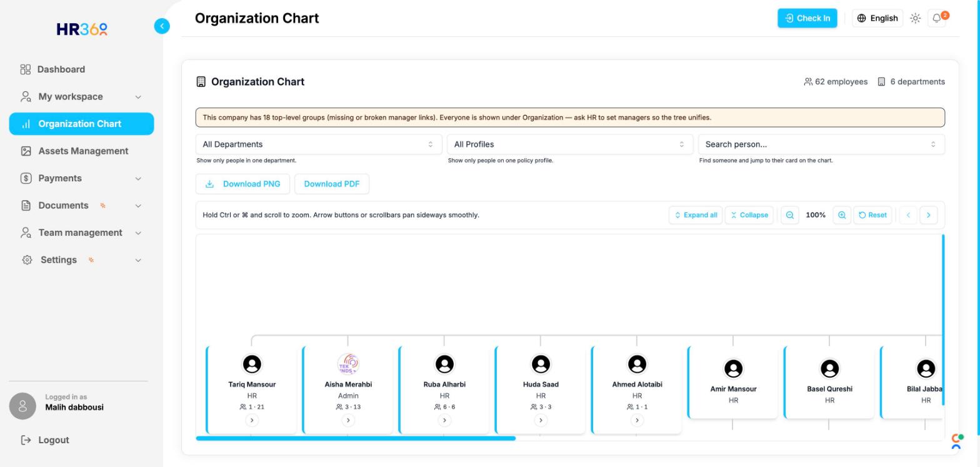
Task: Select Basel Qureshi's card
Action: coord(829,381)
